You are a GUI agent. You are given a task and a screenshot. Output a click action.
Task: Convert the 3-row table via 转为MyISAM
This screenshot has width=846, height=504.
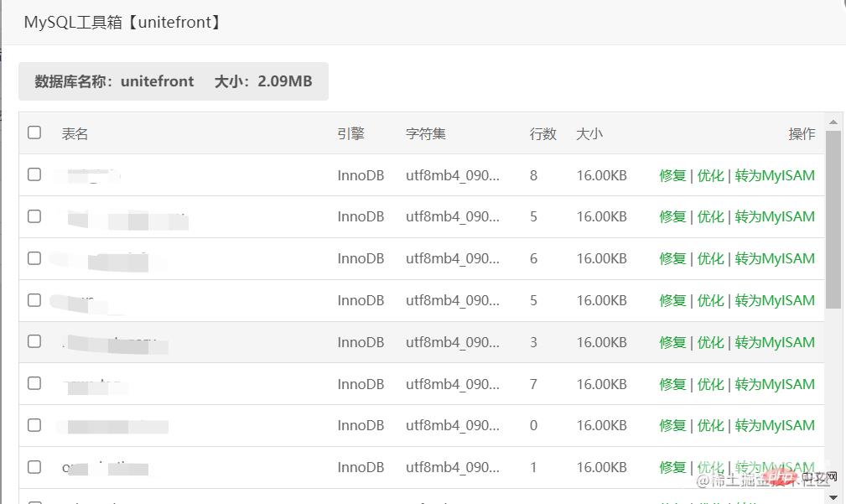click(x=775, y=342)
